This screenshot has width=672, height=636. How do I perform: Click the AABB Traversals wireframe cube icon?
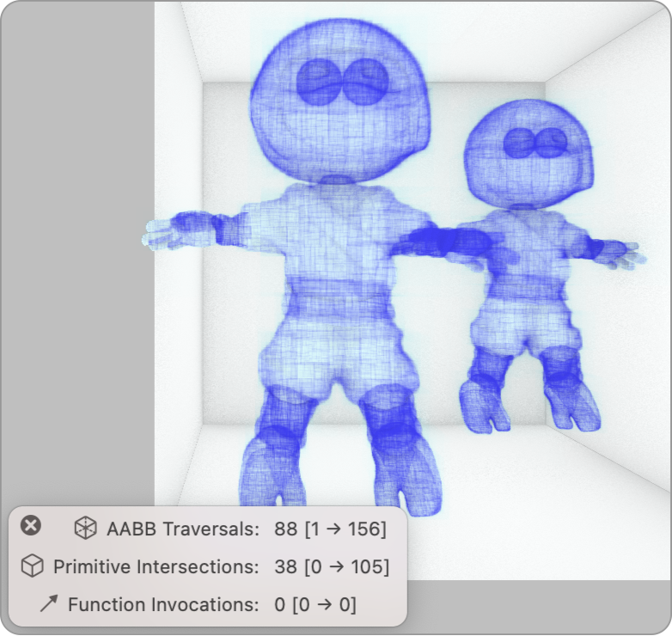85,529
